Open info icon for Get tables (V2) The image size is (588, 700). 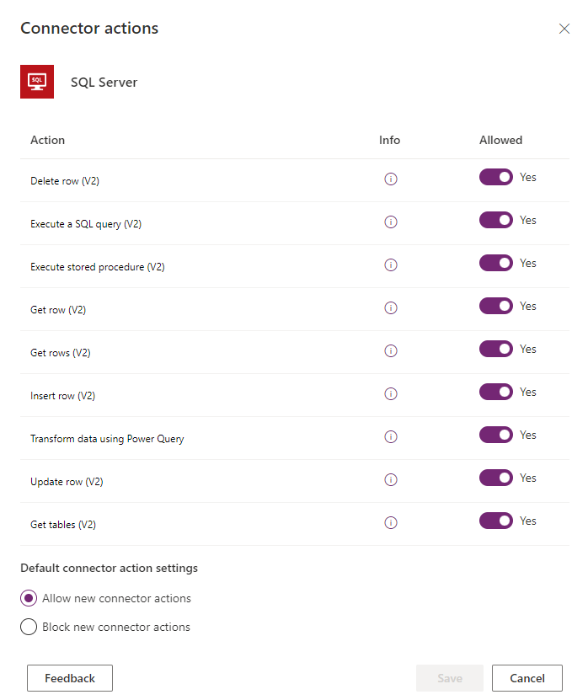pos(390,523)
